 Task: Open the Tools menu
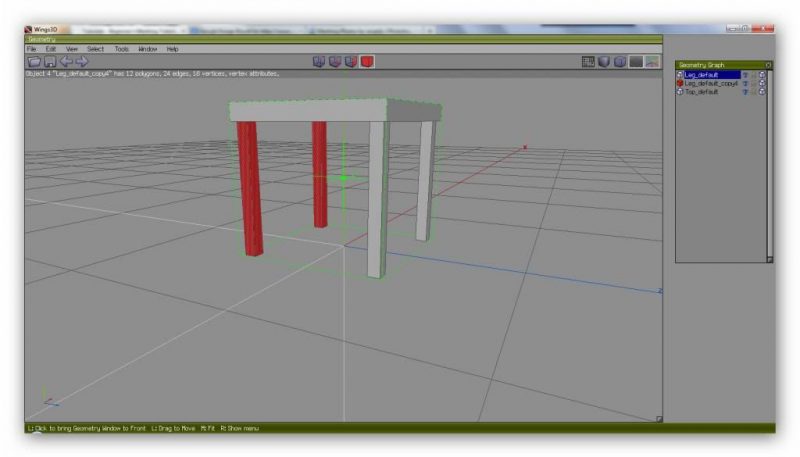(x=121, y=49)
